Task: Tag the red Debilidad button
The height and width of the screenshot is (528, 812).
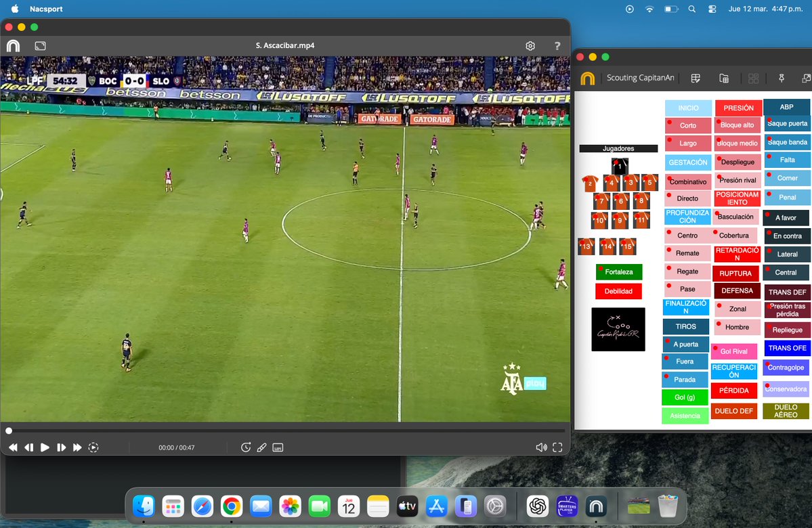Action: pyautogui.click(x=619, y=291)
